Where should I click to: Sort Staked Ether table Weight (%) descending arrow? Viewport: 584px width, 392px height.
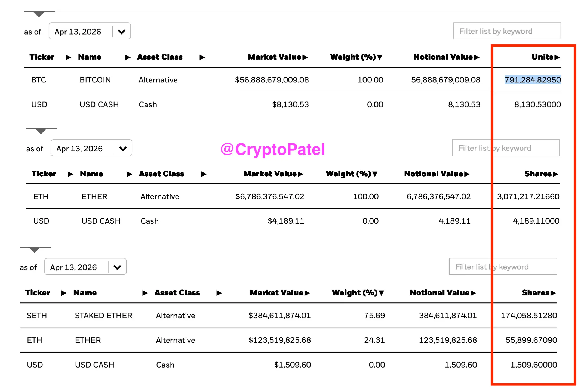pos(381,293)
